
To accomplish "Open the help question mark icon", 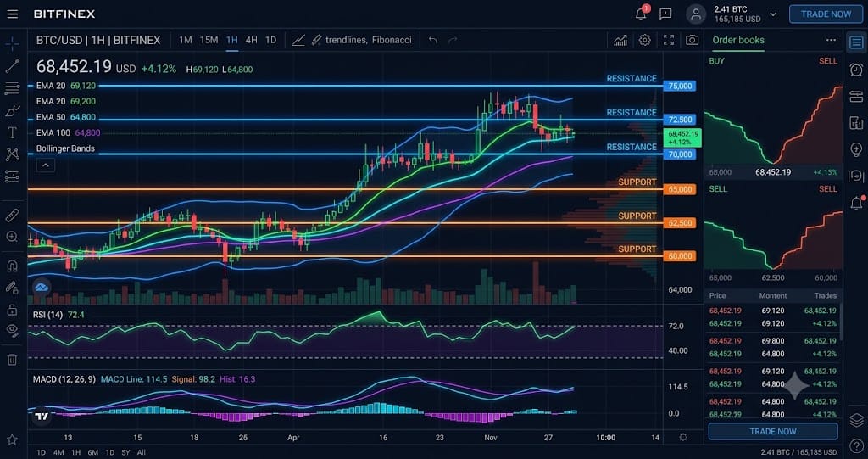I will [856, 445].
